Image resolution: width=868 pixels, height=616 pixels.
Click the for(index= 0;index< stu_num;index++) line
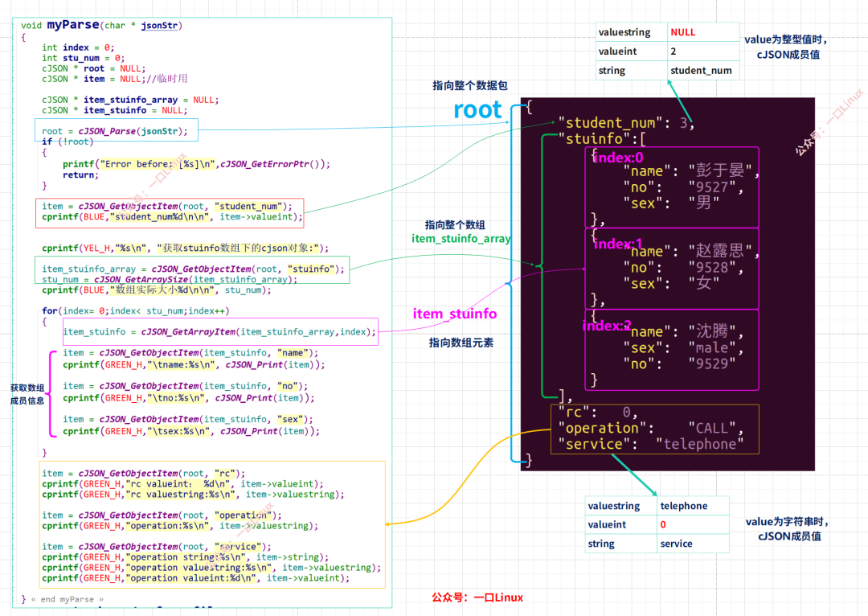click(x=135, y=311)
